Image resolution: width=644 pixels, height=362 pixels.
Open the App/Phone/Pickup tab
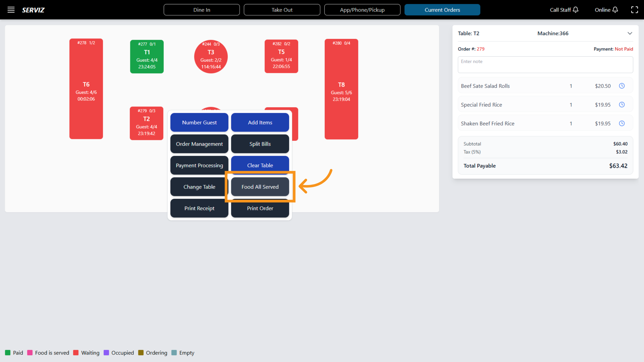click(362, 10)
